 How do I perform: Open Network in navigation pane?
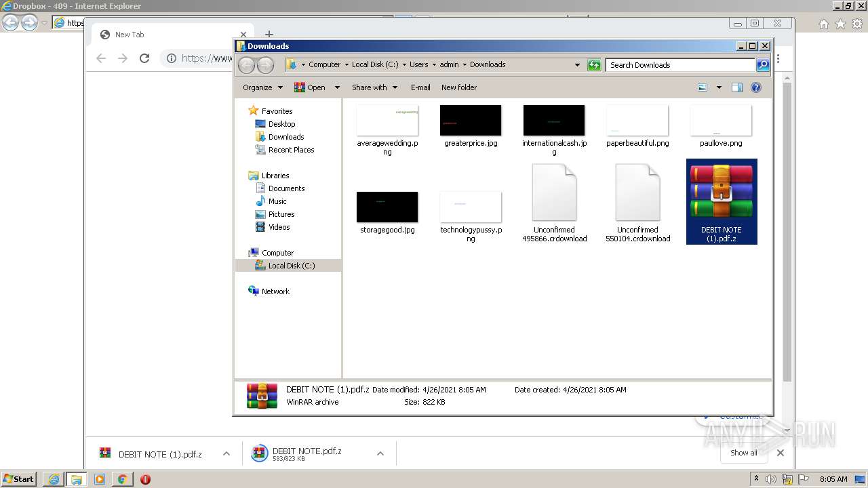275,291
